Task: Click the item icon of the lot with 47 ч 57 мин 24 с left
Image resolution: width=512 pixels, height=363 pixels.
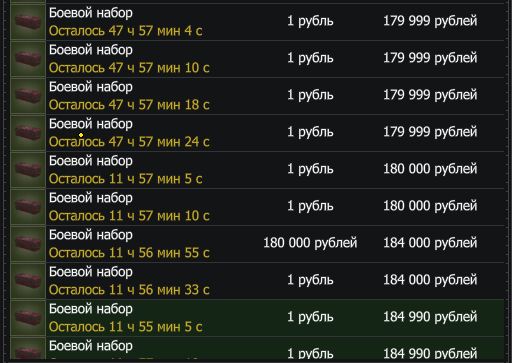Action: [28, 133]
